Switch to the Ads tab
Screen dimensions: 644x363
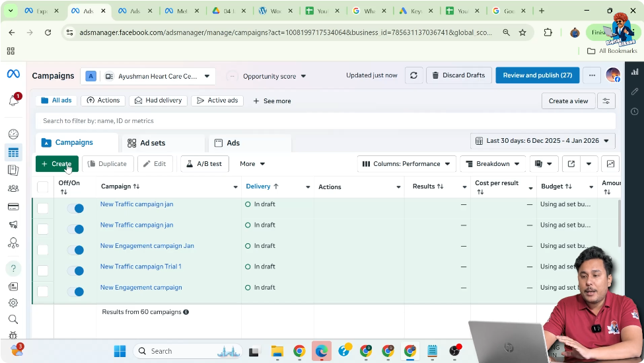[250, 143]
